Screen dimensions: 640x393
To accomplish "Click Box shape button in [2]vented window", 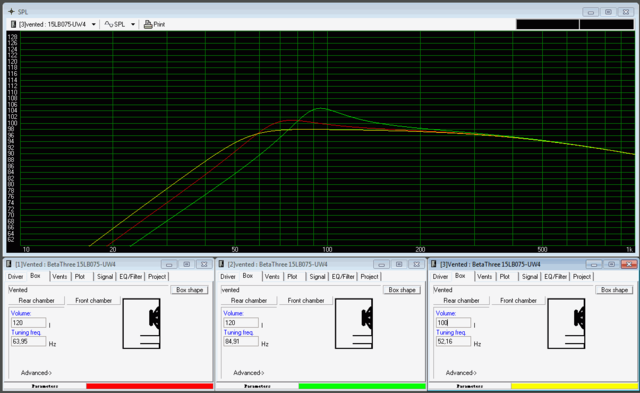I will coord(402,290).
